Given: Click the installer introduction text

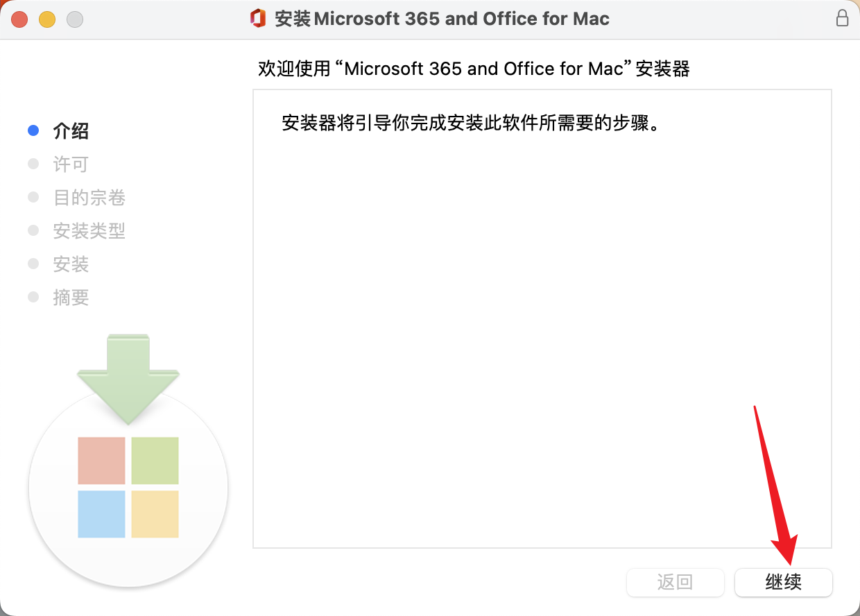Looking at the screenshot, I should tap(470, 123).
